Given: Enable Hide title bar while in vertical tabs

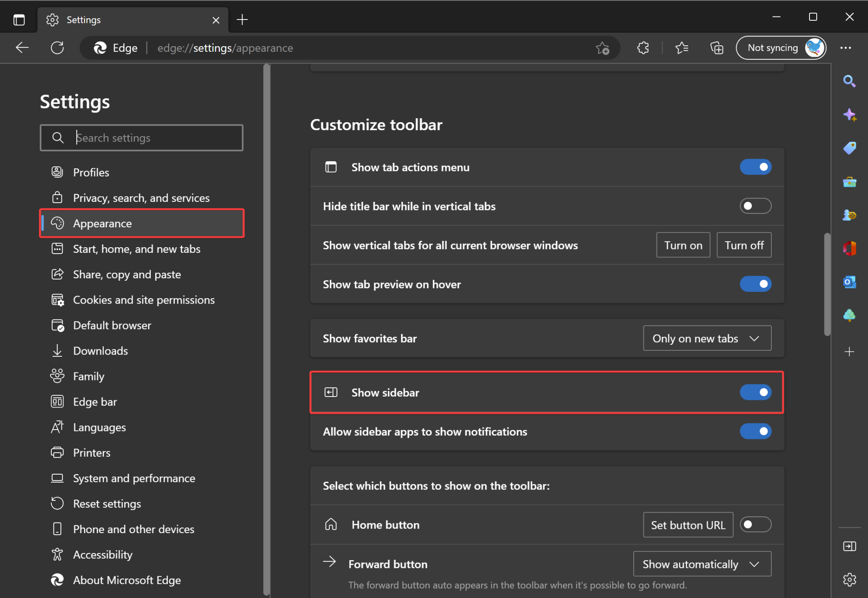Looking at the screenshot, I should click(755, 206).
